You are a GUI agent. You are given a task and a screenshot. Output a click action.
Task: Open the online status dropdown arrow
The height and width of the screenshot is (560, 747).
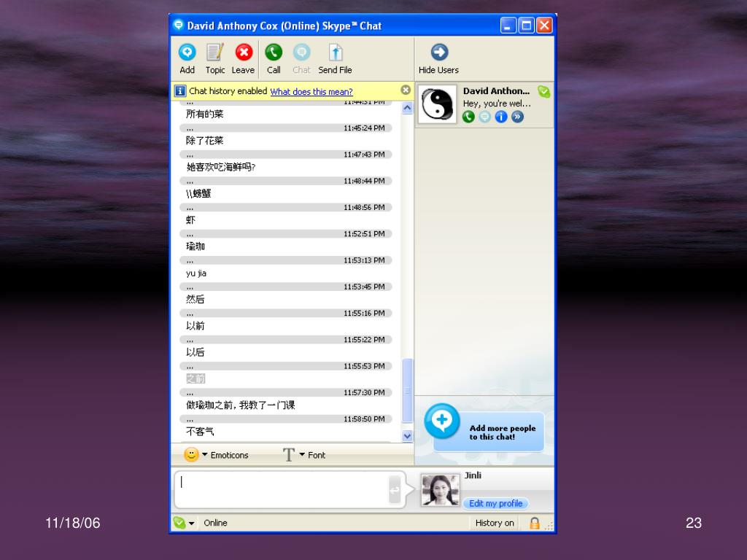(x=192, y=524)
